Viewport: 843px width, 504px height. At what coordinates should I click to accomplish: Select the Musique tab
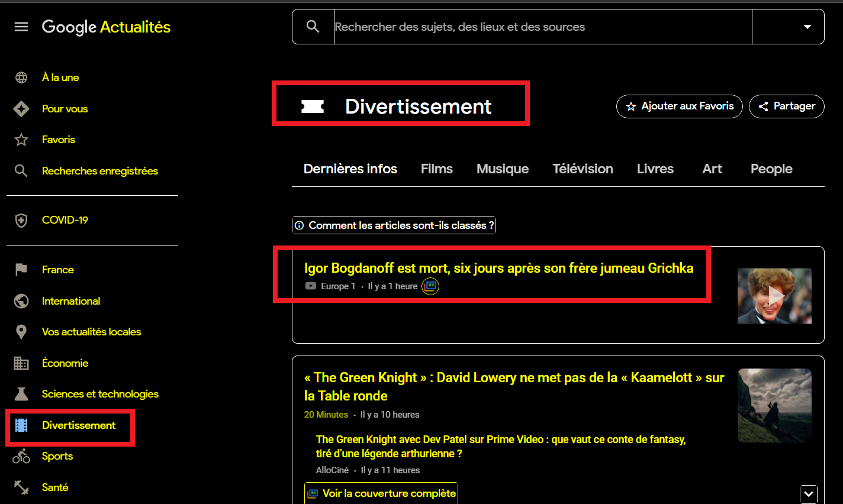[502, 169]
